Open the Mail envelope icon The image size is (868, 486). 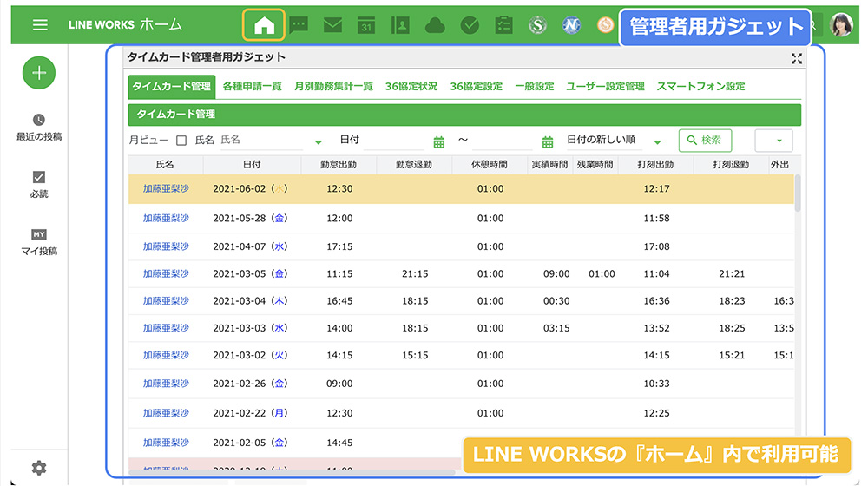tap(332, 25)
